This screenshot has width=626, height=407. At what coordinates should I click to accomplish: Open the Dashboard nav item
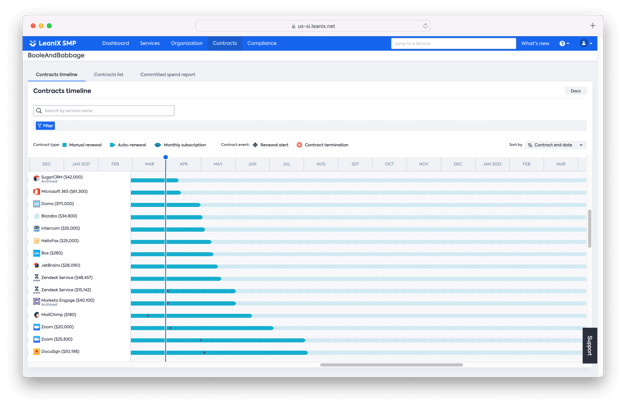pos(115,43)
